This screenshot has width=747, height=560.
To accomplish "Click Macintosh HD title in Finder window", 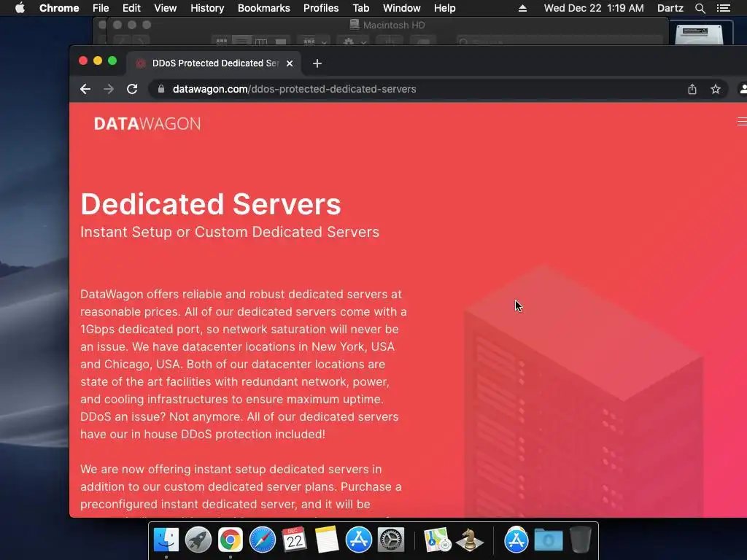I will (x=393, y=26).
